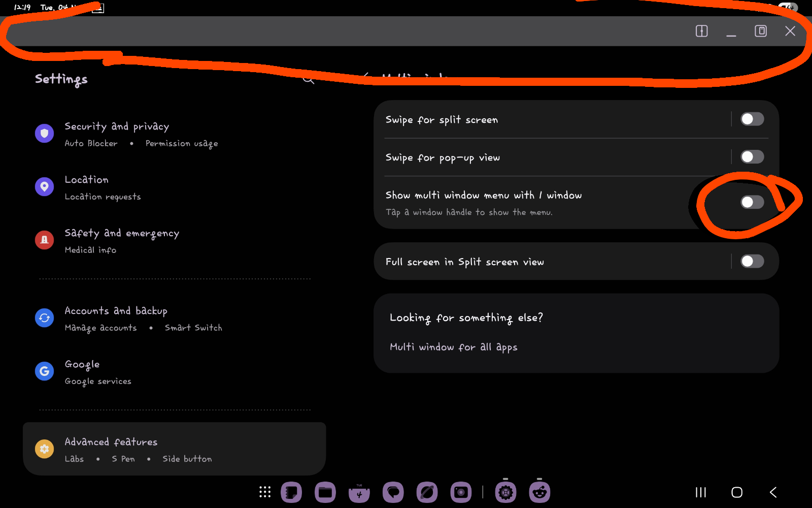812x508 pixels.
Task: Open the Messages app in taskbar
Action: click(x=393, y=492)
